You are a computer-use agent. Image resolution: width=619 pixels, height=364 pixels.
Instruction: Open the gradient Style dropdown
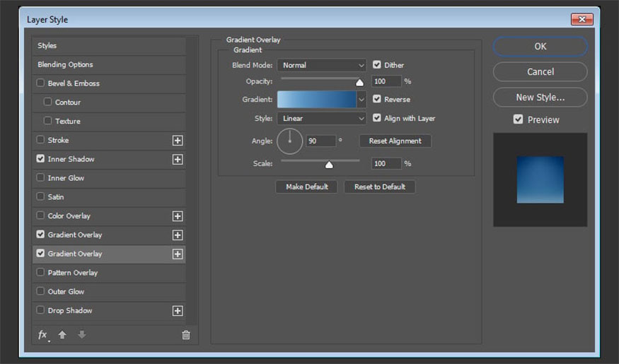(x=322, y=119)
